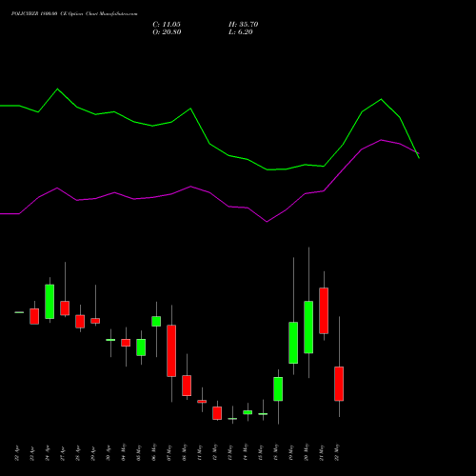476x476 pixels.
Task: Click the long red candle above 07 May
Action: [x=171, y=350]
